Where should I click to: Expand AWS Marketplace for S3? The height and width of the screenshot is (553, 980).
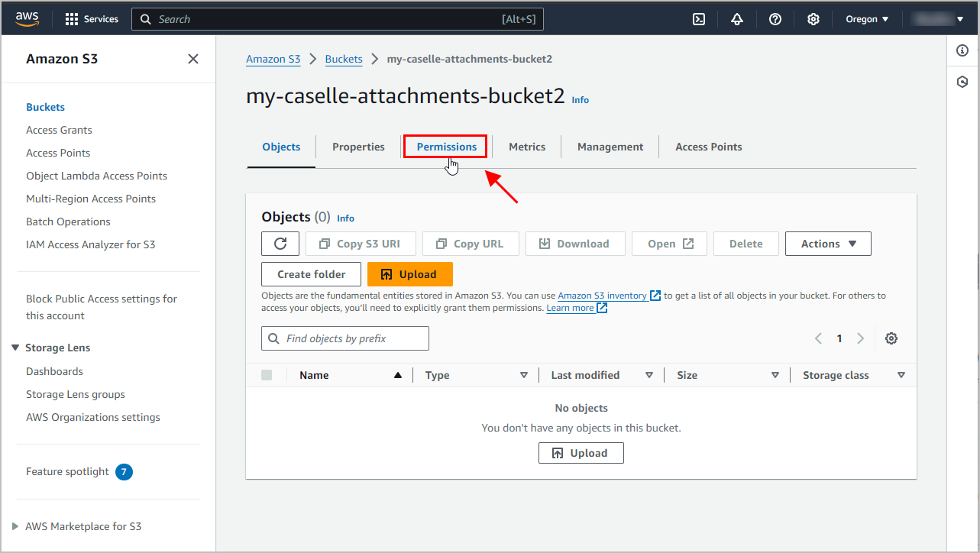[15, 526]
